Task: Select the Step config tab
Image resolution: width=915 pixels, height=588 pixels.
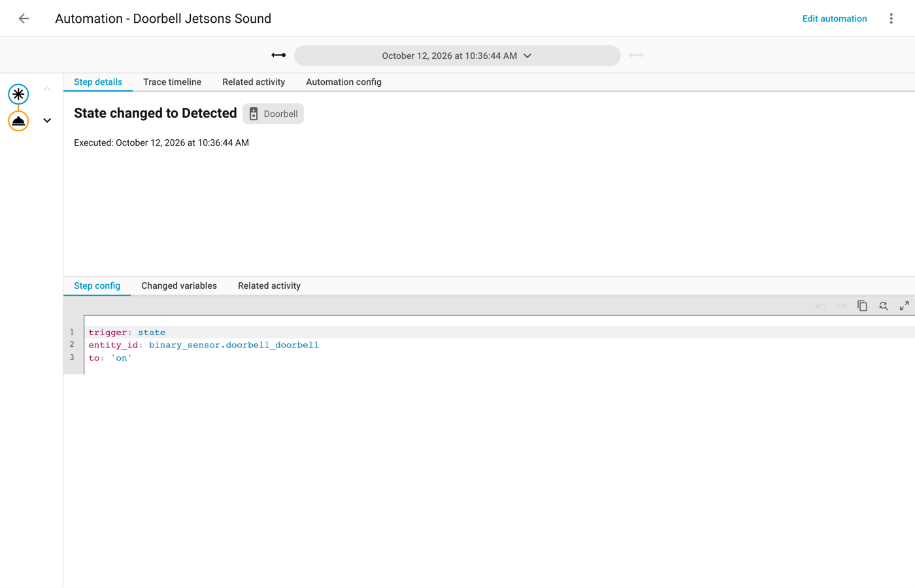Action: (x=97, y=286)
